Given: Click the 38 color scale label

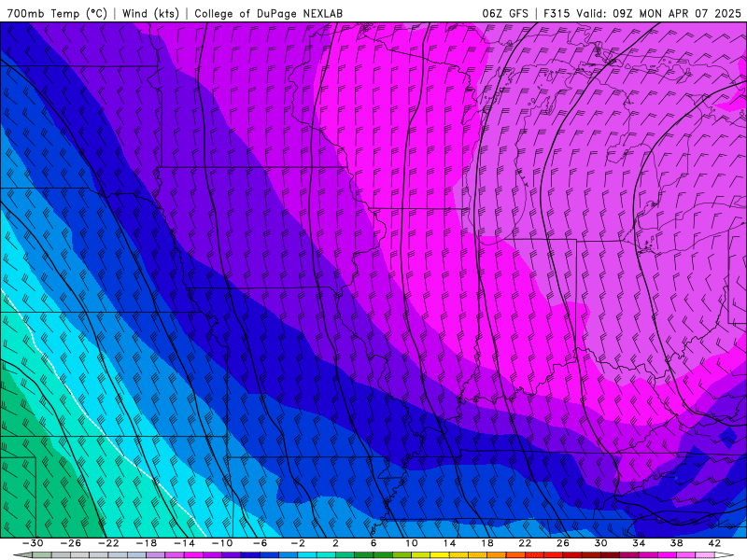Looking at the screenshot, I should click(676, 543).
